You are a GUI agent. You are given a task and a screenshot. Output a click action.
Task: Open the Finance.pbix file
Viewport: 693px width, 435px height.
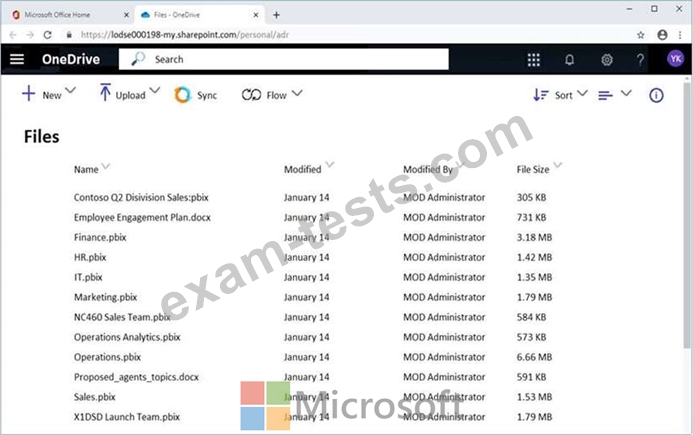click(100, 237)
